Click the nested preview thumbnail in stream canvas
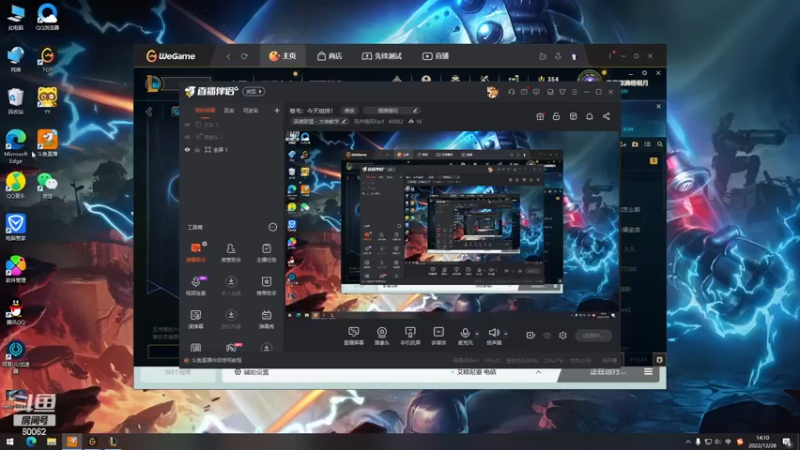Viewport: 800px width, 450px height. [x=452, y=221]
